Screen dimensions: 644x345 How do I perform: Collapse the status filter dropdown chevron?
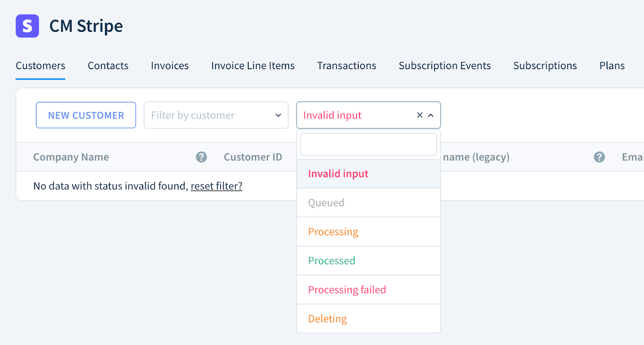(431, 115)
